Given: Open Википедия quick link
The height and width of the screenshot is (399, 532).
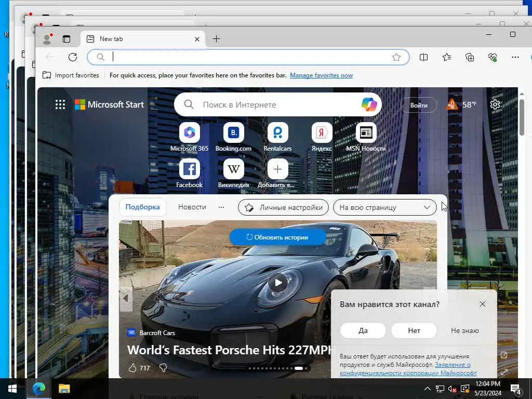Looking at the screenshot, I should (233, 173).
